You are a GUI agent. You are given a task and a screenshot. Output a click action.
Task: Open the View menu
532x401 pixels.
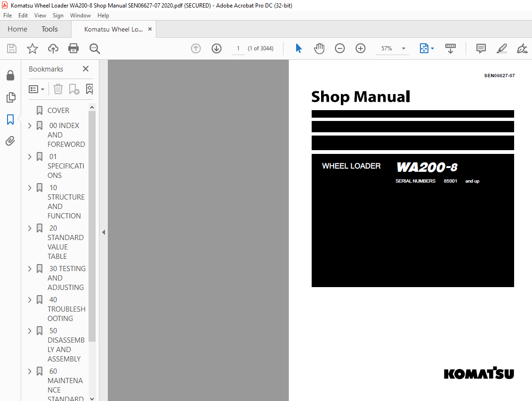[40, 15]
